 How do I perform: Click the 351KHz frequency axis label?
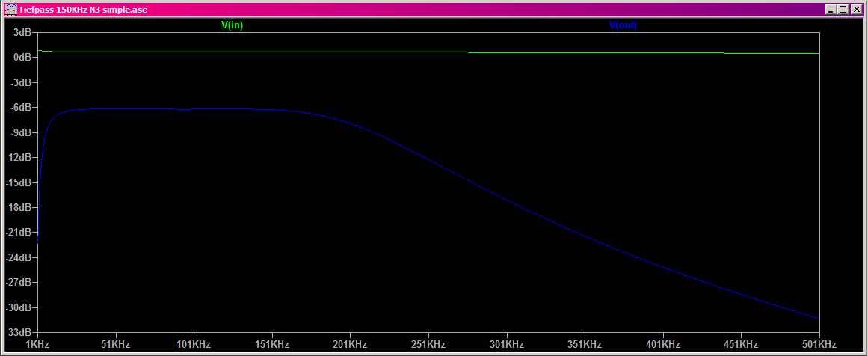[x=585, y=344]
